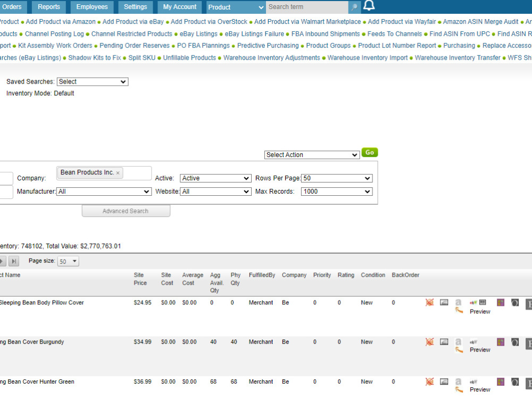Open the Reports menu
The height and width of the screenshot is (399, 532).
[49, 7]
